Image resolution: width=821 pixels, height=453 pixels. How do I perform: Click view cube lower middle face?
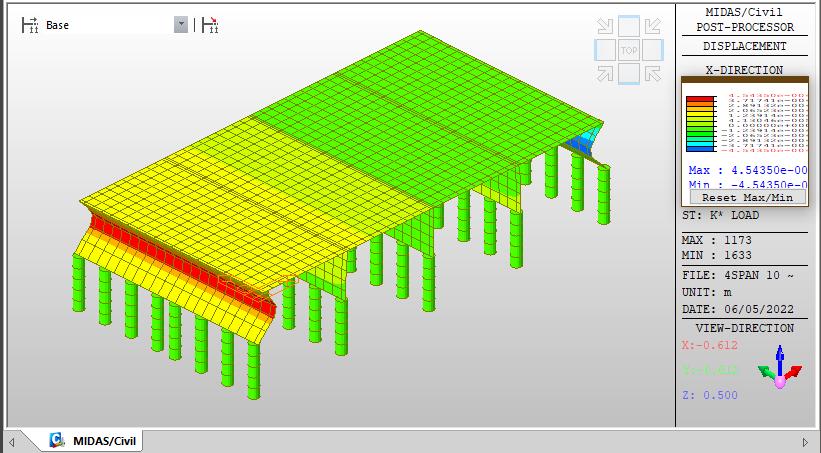coord(629,74)
